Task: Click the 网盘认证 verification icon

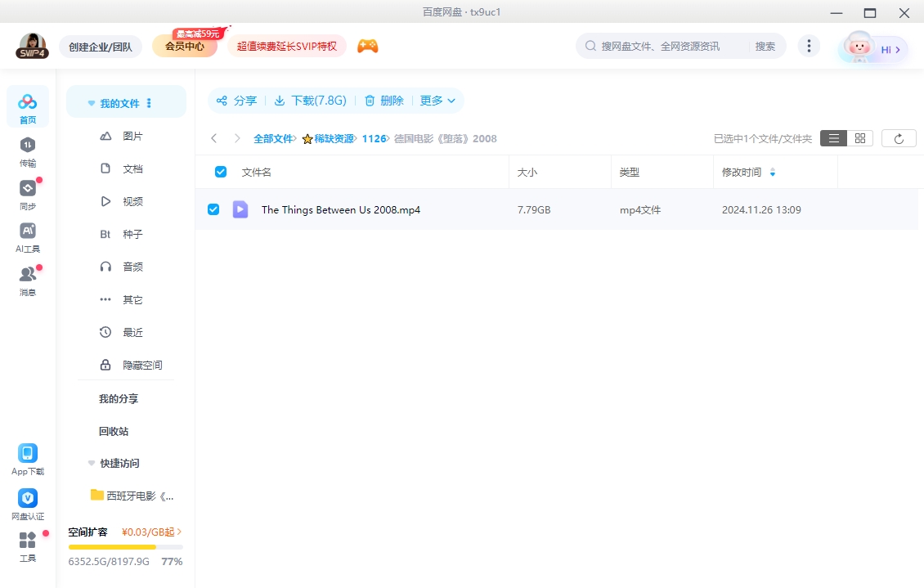Action: (x=28, y=498)
